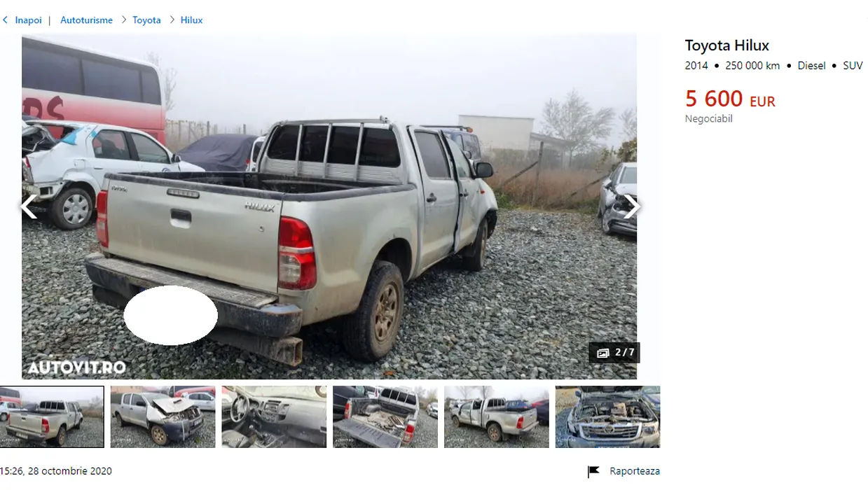
Task: Go to the previous photo with the left arrow
Action: pyautogui.click(x=29, y=206)
